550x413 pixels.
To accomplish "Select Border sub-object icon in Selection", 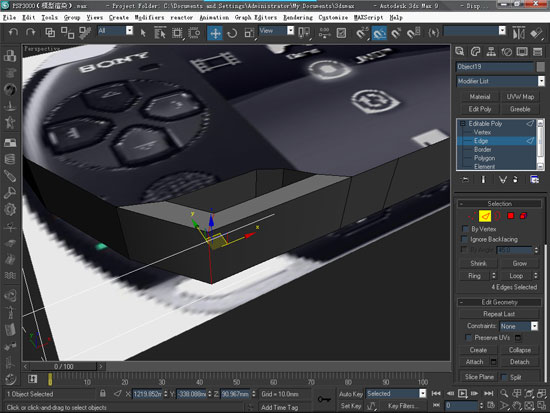I will 497,216.
